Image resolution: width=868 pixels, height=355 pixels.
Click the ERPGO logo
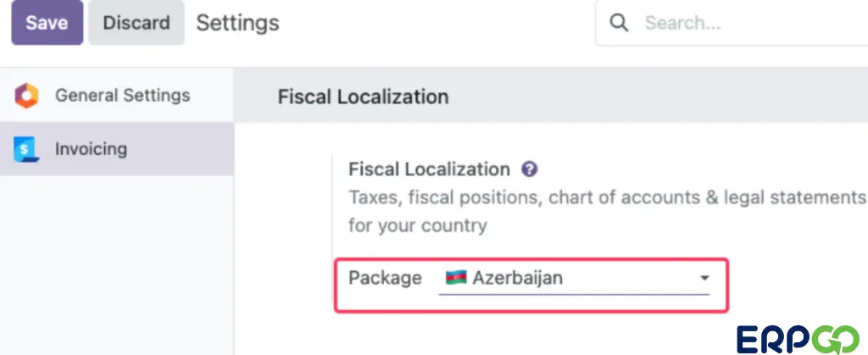pyautogui.click(x=798, y=340)
